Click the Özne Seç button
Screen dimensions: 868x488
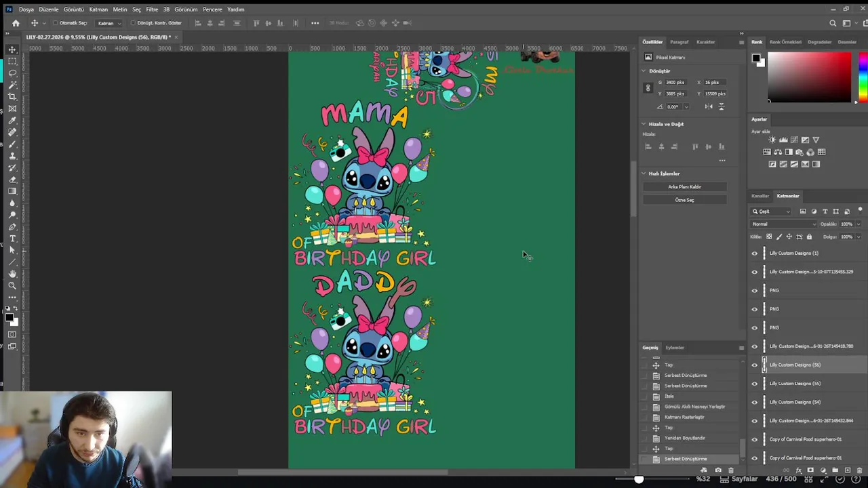[x=684, y=200]
